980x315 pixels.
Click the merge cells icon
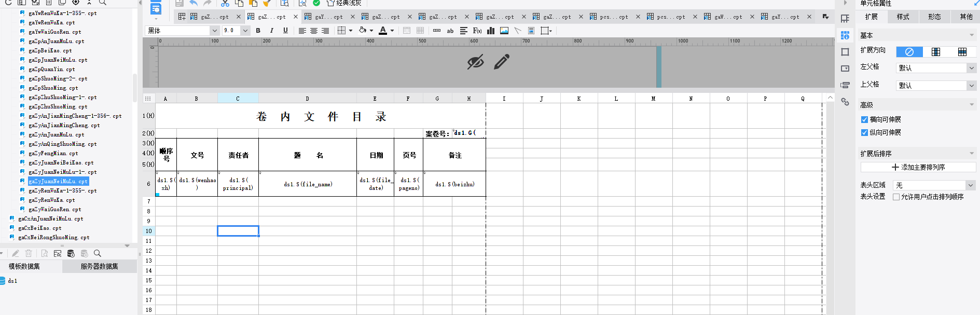click(x=407, y=31)
